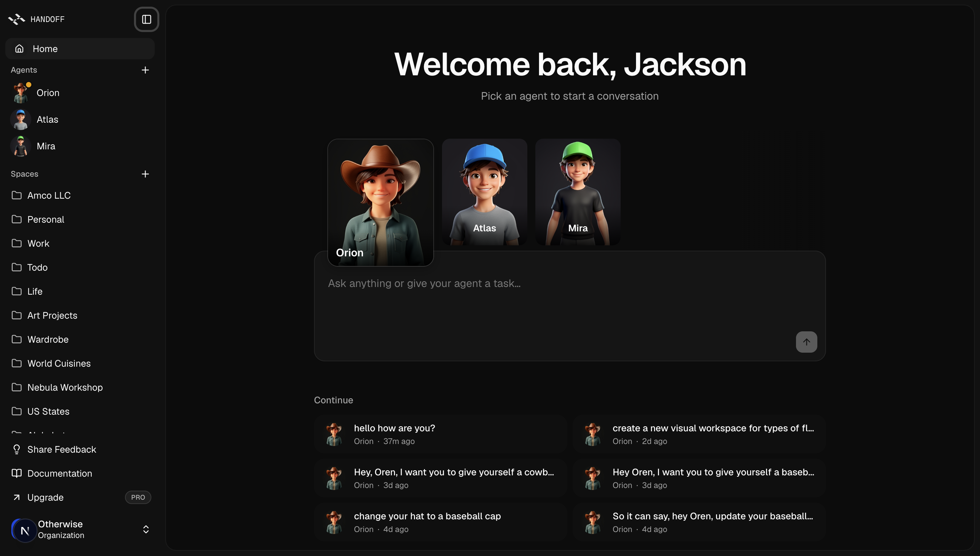
Task: Click the Agents section label
Action: click(24, 70)
